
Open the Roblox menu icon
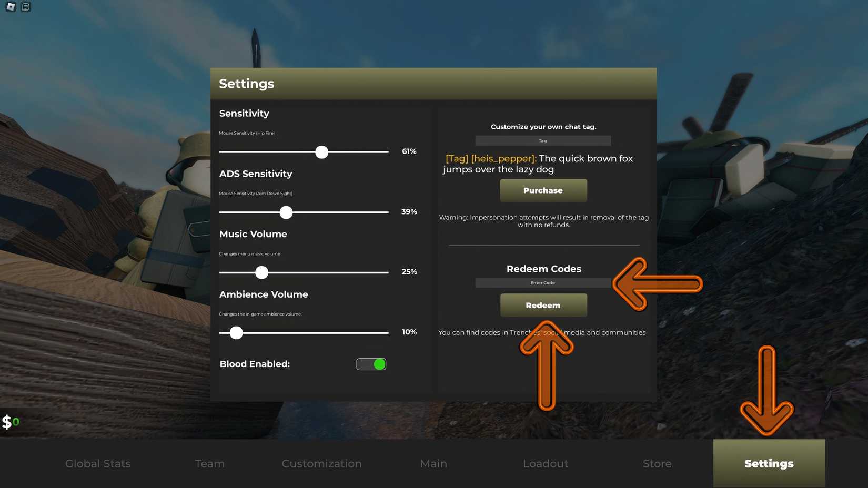coord(9,6)
